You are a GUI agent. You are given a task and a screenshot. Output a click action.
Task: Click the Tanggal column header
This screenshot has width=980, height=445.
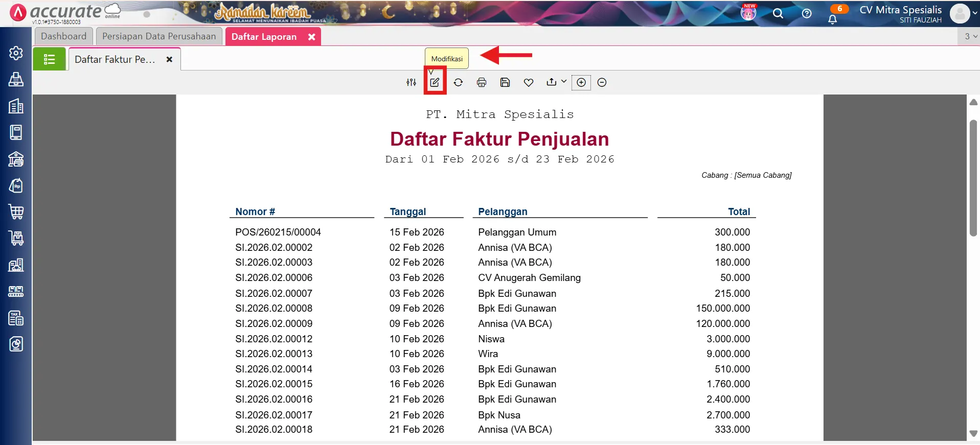tap(407, 212)
